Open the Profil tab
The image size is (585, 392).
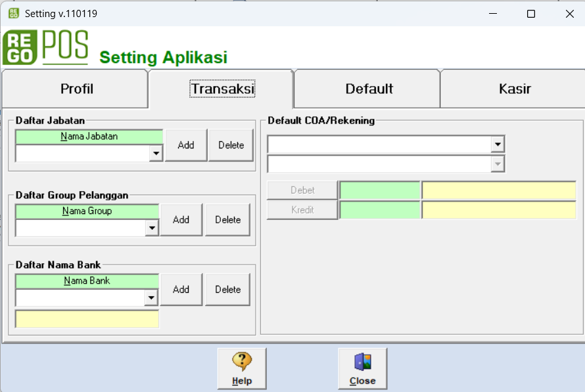click(x=77, y=89)
